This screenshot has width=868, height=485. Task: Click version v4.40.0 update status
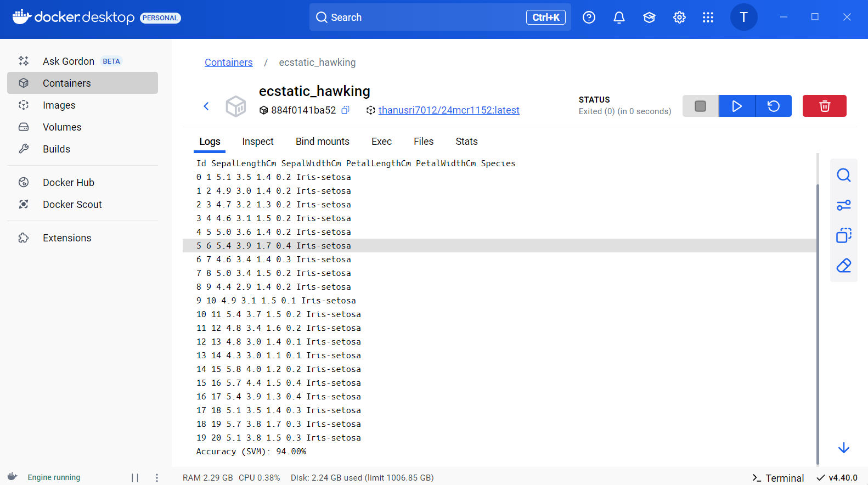(x=837, y=478)
